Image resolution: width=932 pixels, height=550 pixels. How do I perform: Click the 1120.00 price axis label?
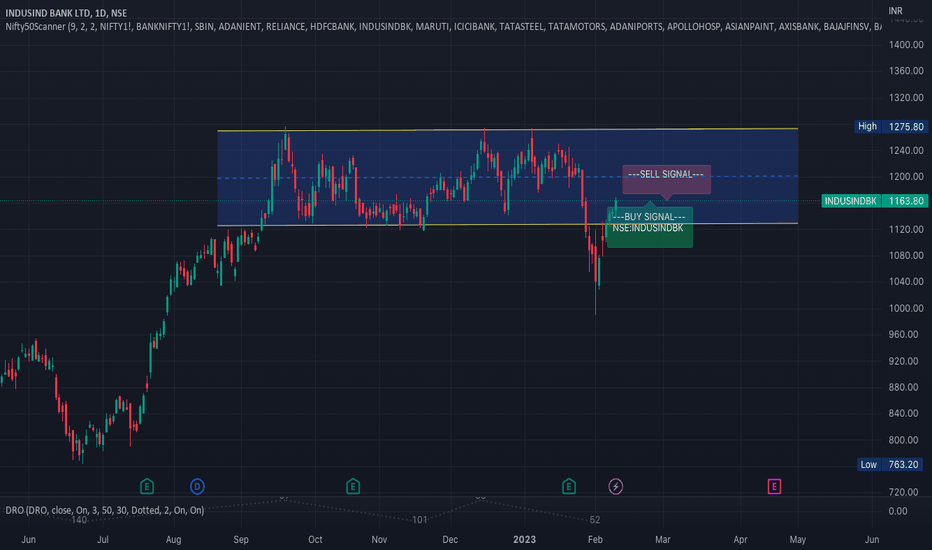[906, 229]
